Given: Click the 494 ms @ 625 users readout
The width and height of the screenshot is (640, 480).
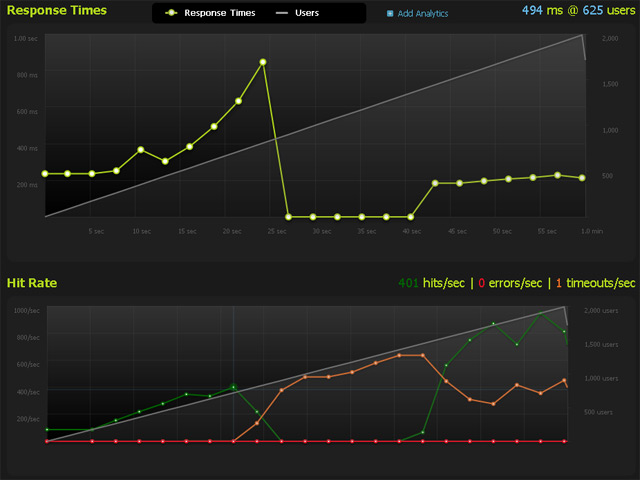Looking at the screenshot, I should click(578, 11).
